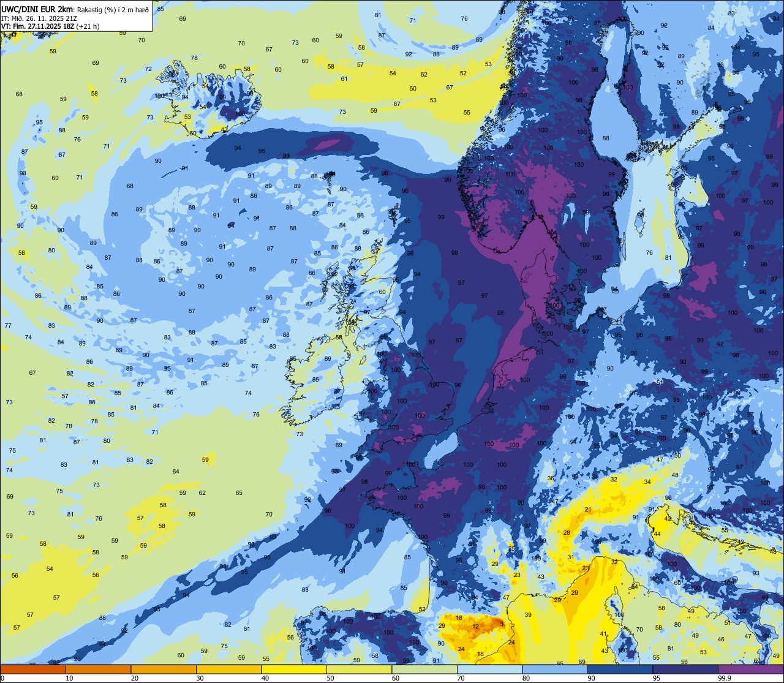The image size is (784, 683).
Task: Click the 60–70% light green legend swatch
Action: [x=424, y=669]
